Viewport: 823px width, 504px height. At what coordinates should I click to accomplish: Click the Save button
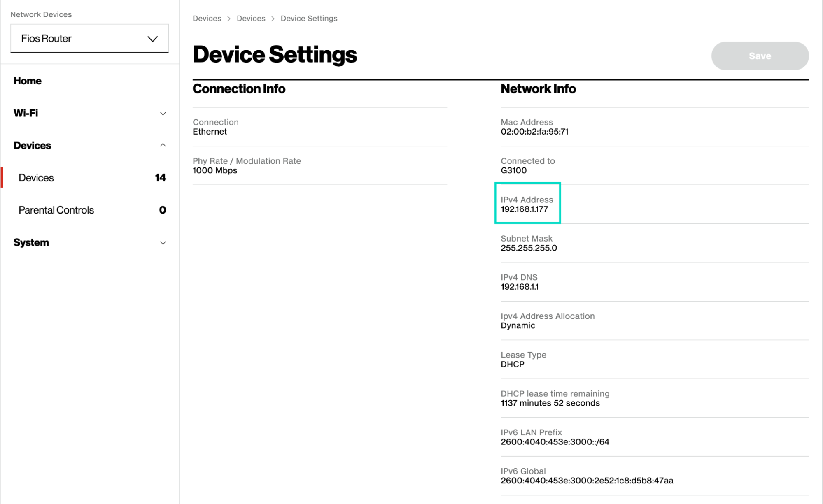click(x=760, y=56)
